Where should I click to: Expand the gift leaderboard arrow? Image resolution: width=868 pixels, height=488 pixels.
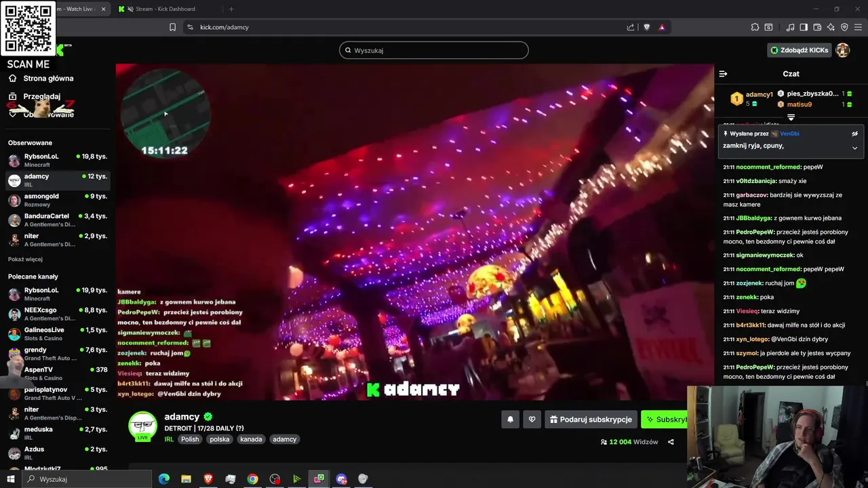pos(791,117)
